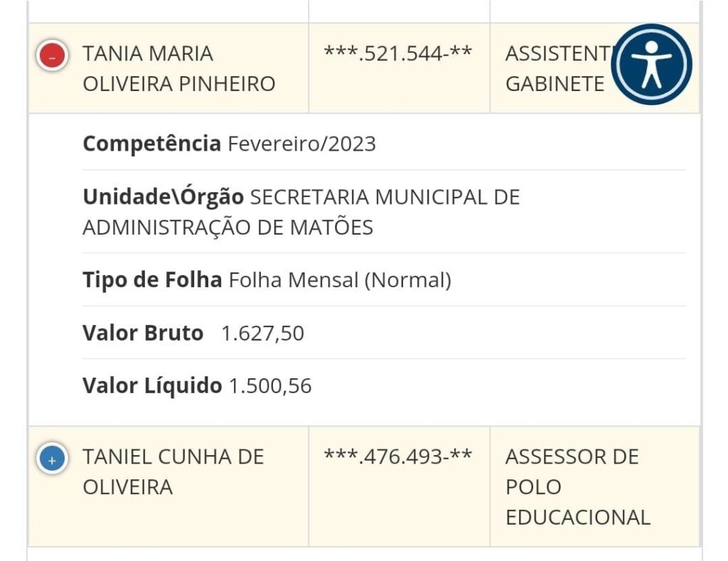The image size is (728, 561).
Task: Select Secretaria Municipal de Administração de Matões text
Action: point(301,213)
